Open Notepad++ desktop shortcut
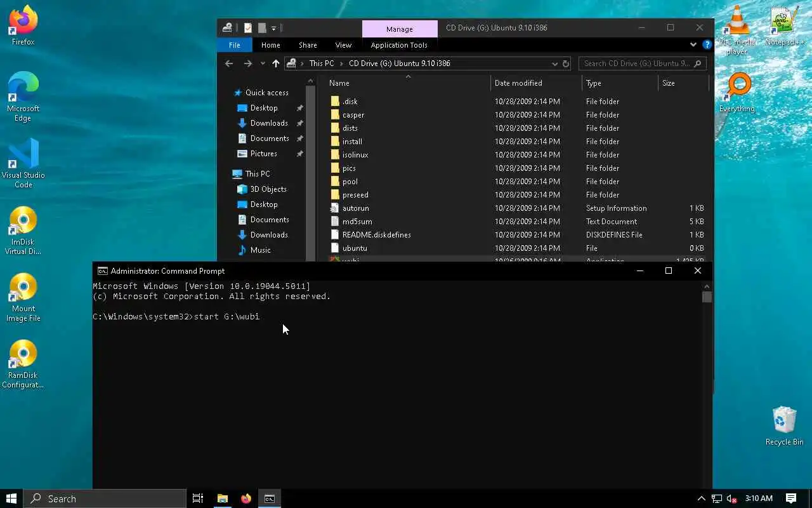Image resolution: width=812 pixels, height=508 pixels. coord(784,27)
